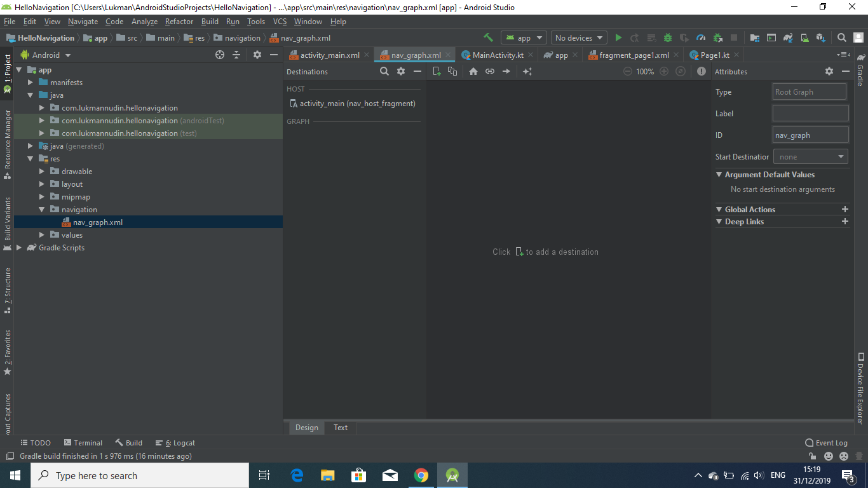Open the Refactor menu
This screenshot has height=488, width=868.
(x=179, y=21)
